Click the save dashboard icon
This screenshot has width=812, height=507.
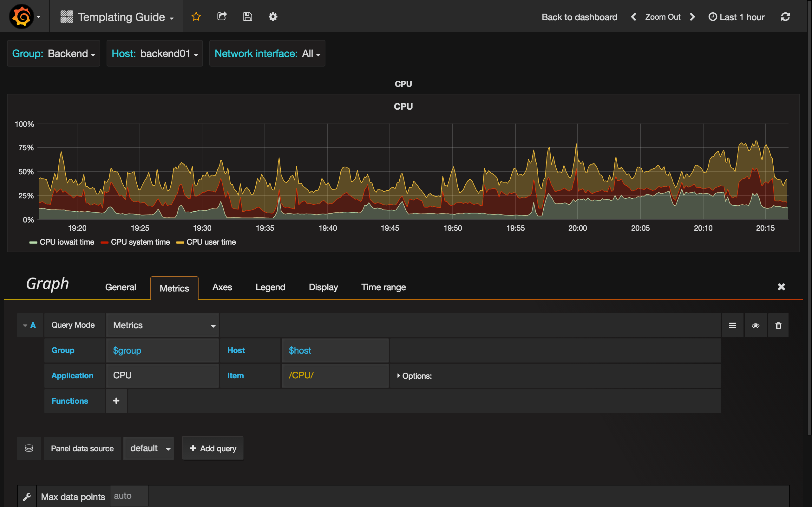(247, 16)
